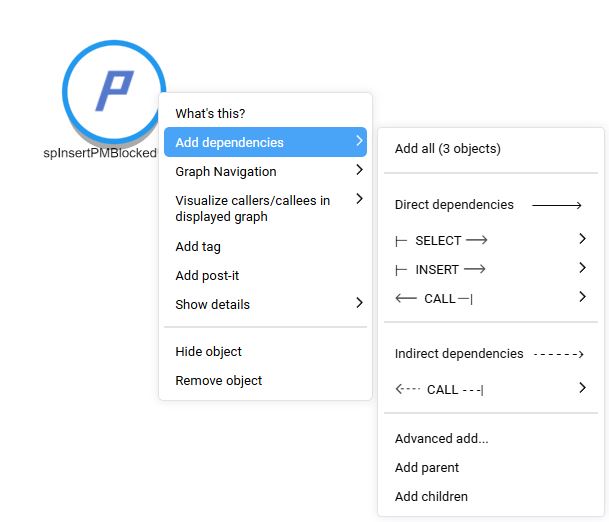
Task: Click the spInsertPMBlocked procedure node icon
Action: click(113, 91)
